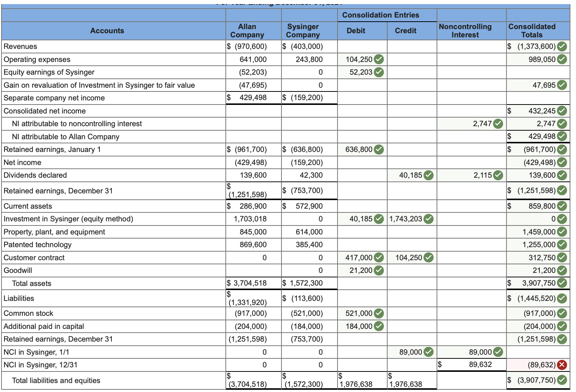Click checkmark beside Customer contract credit 104,250

coord(428,258)
